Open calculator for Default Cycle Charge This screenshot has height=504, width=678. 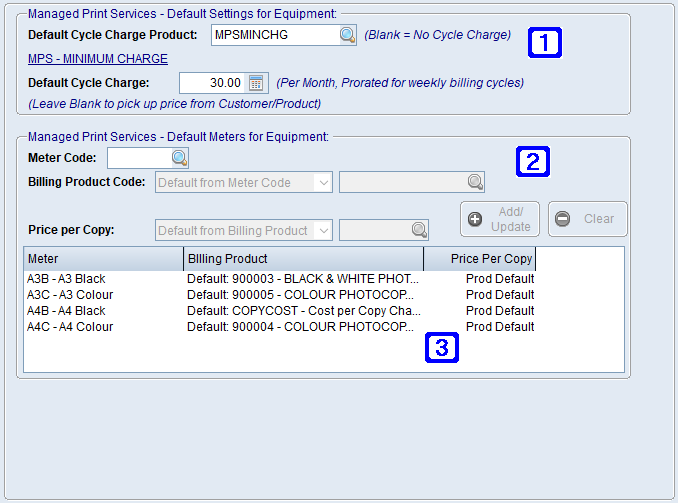pos(256,83)
